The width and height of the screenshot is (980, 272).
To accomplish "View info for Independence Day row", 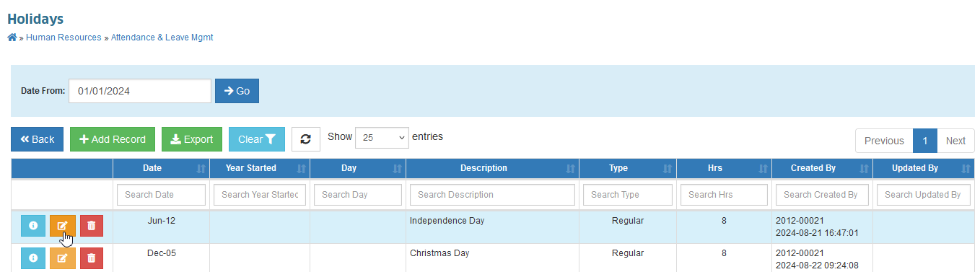I will coord(32,226).
